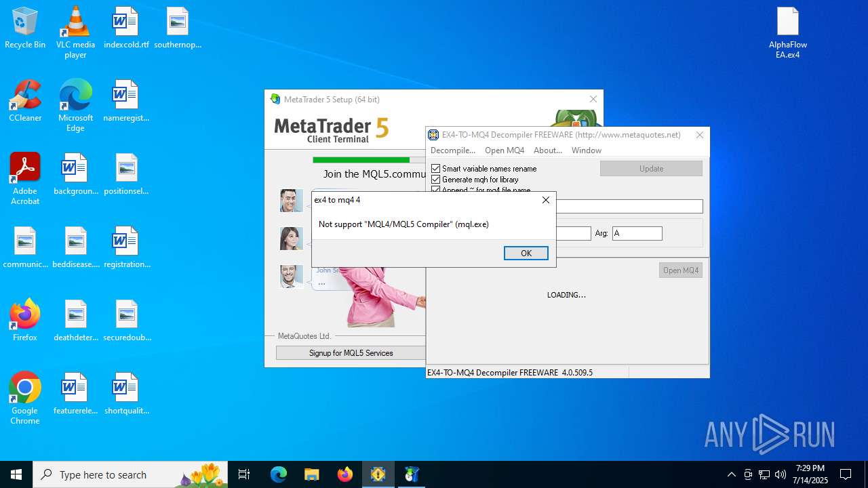This screenshot has width=868, height=488.
Task: Launch Adobe Acrobat desktop shortcut
Action: 25,178
